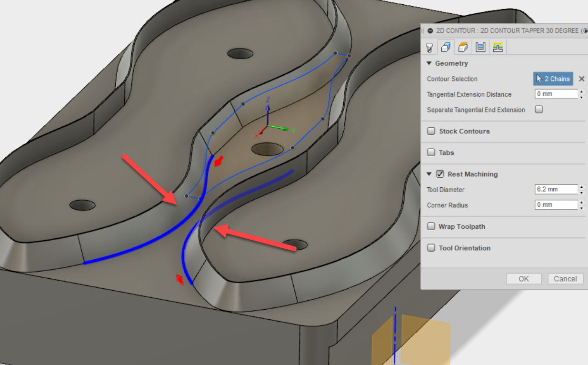
Task: Open the Passes tab icon
Action: (x=480, y=47)
